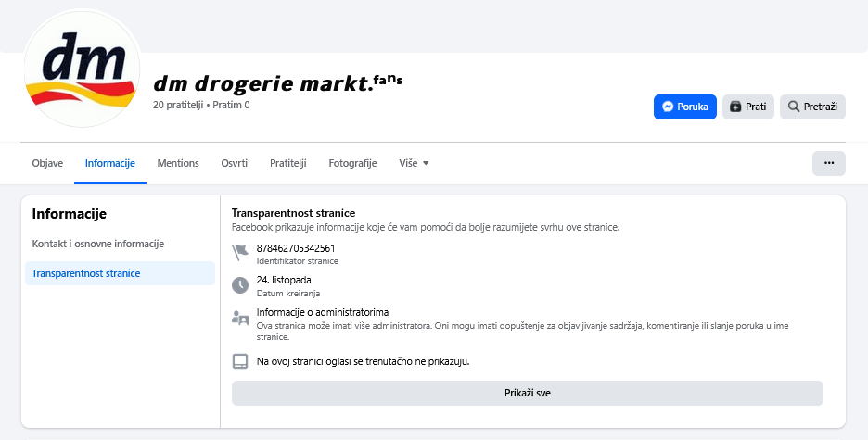Click the ads monitor icon
The height and width of the screenshot is (440, 868).
[x=240, y=361]
